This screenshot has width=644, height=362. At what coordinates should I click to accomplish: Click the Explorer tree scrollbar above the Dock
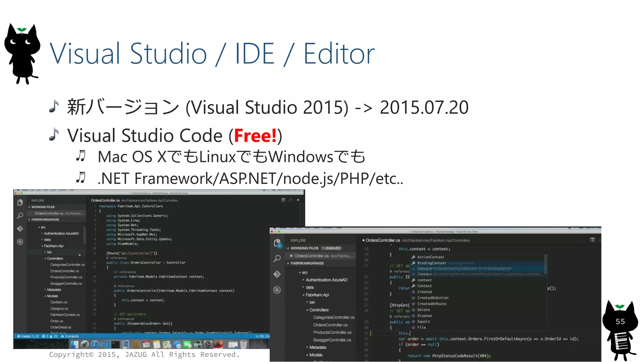84,236
